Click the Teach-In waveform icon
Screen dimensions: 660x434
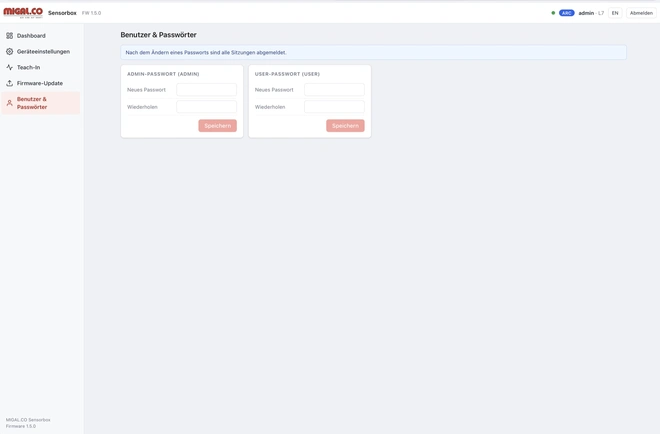click(x=9, y=67)
